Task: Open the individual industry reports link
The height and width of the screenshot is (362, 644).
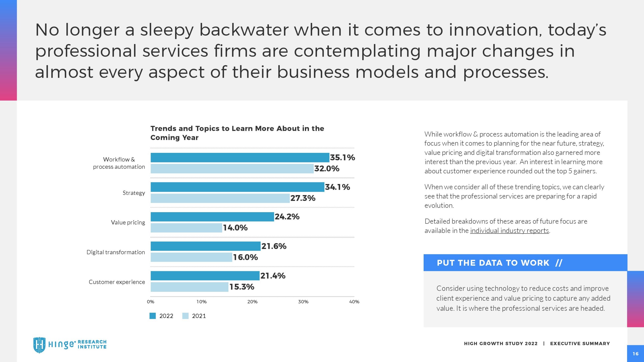Action: (x=509, y=231)
